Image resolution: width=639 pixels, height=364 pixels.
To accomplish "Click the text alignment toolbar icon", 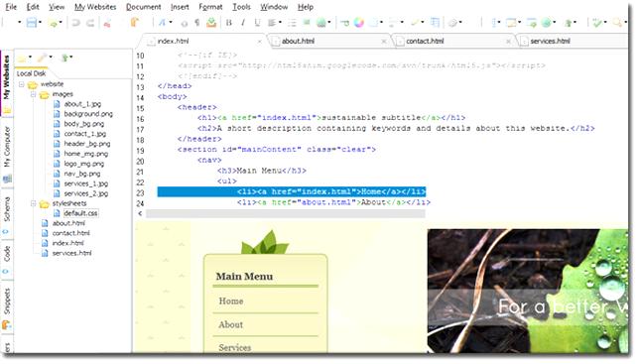I will (272, 23).
